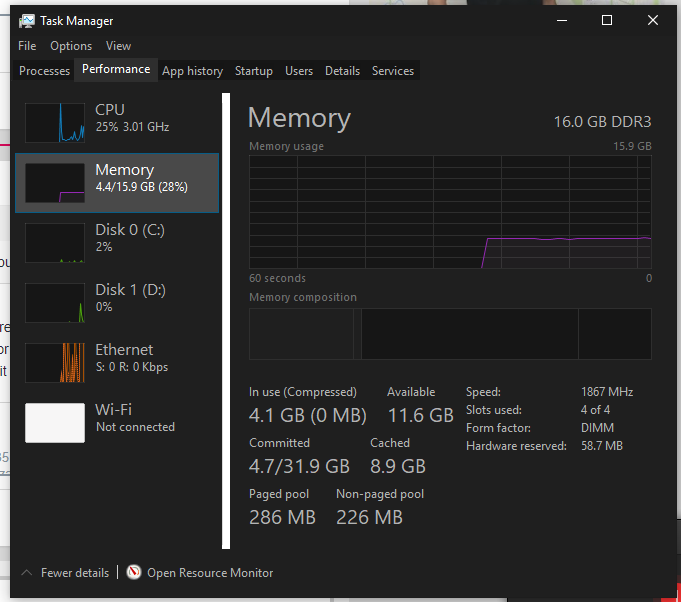Open Disk 0 (C:) performance view
681x602 pixels.
[x=117, y=243]
